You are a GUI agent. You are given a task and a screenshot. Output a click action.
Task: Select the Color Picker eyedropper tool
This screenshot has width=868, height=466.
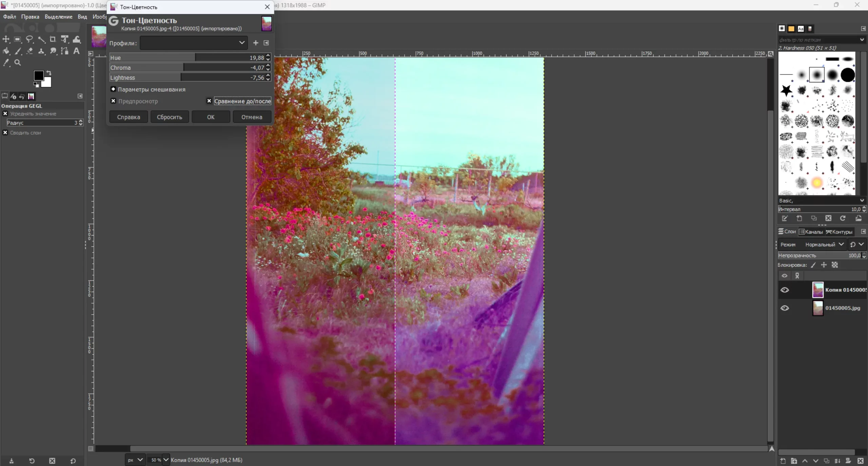point(6,63)
